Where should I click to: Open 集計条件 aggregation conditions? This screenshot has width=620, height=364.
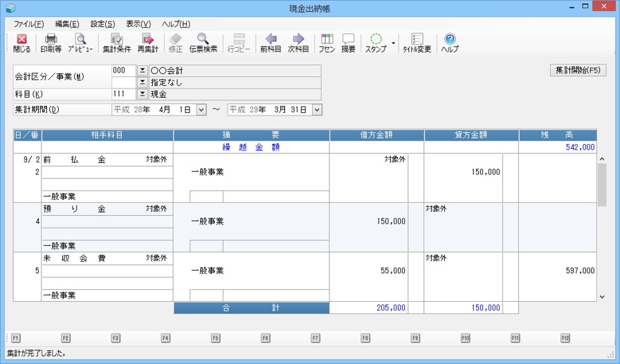[x=117, y=43]
